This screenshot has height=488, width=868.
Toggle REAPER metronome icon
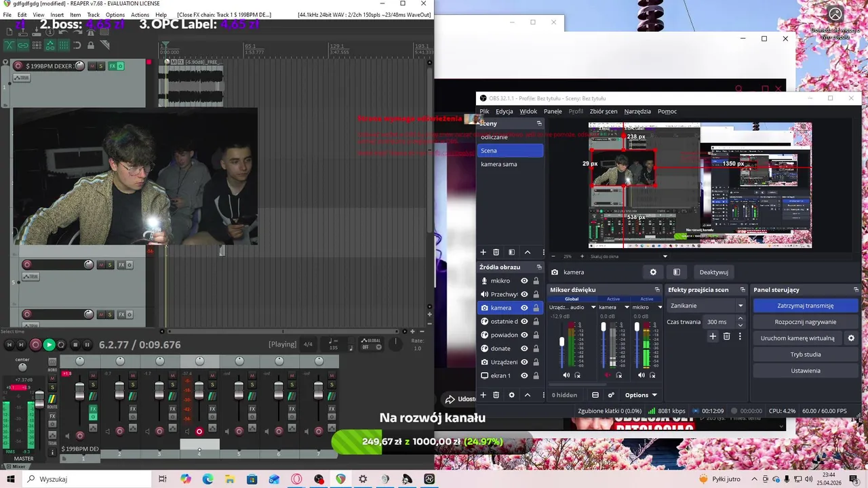(91, 33)
